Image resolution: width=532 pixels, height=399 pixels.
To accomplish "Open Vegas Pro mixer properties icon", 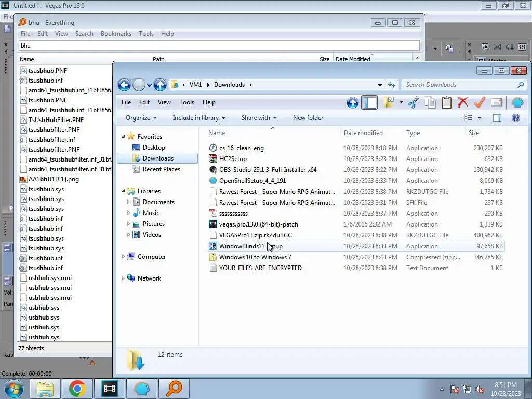I will pyautogui.click(x=485, y=47).
